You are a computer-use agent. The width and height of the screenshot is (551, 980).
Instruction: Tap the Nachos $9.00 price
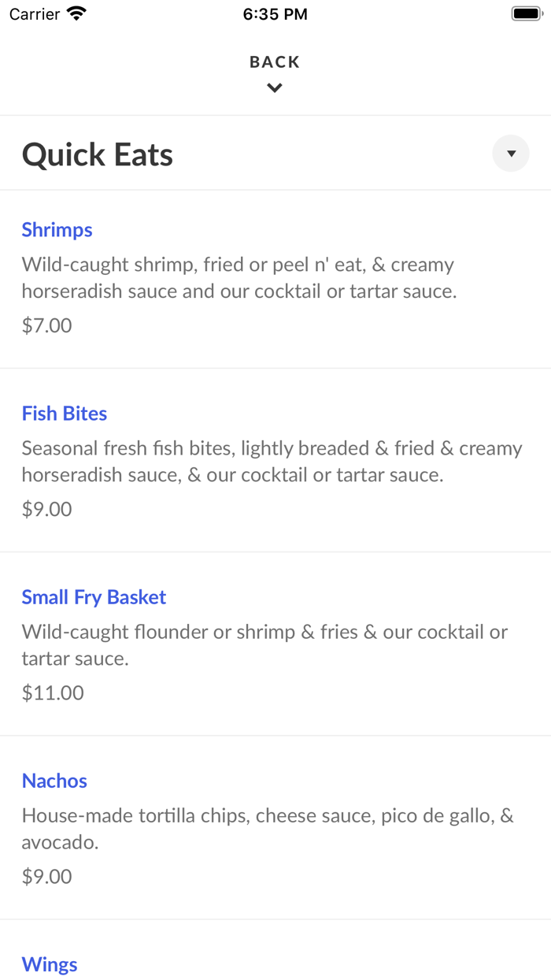click(47, 876)
